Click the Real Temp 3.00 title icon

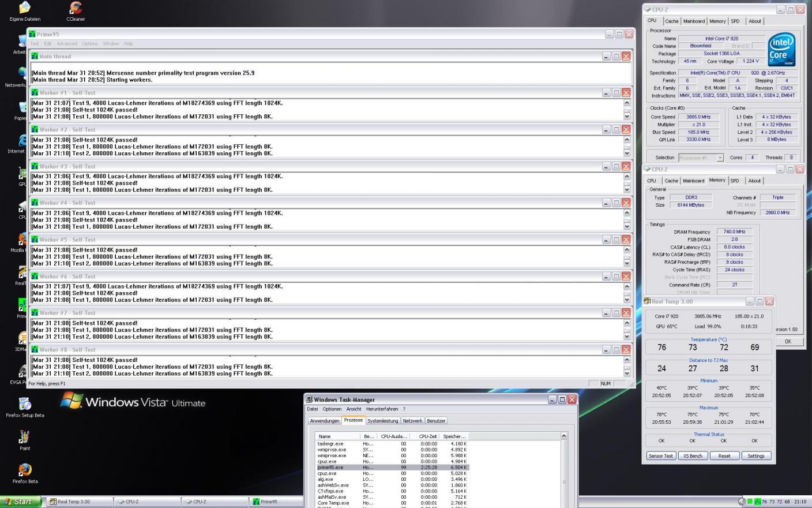[647, 301]
